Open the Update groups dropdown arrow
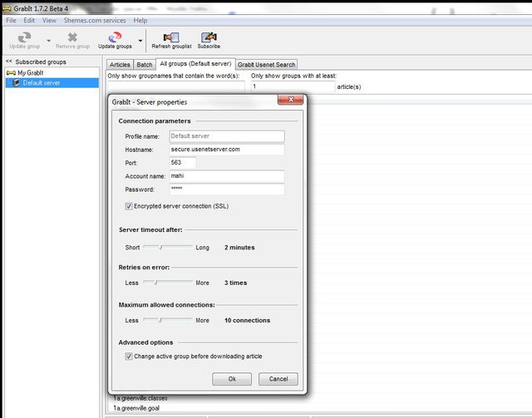This screenshot has height=418, width=532. pos(140,41)
